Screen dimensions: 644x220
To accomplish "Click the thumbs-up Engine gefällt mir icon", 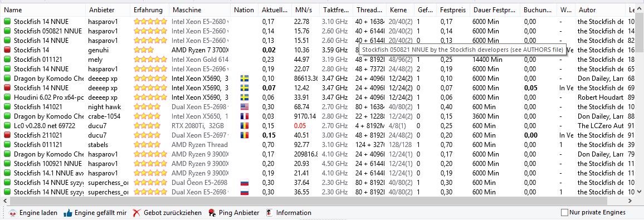I will pyautogui.click(x=68, y=213).
